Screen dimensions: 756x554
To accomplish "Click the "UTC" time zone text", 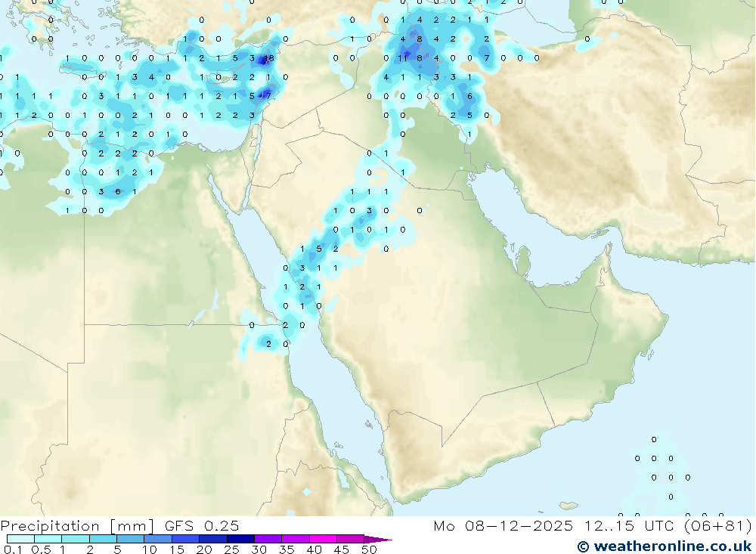I will (x=659, y=525).
